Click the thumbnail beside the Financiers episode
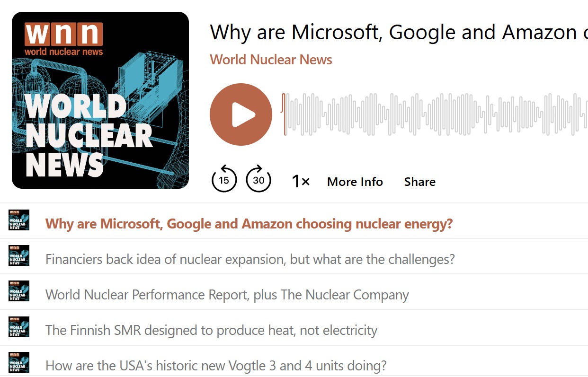 [x=19, y=255]
